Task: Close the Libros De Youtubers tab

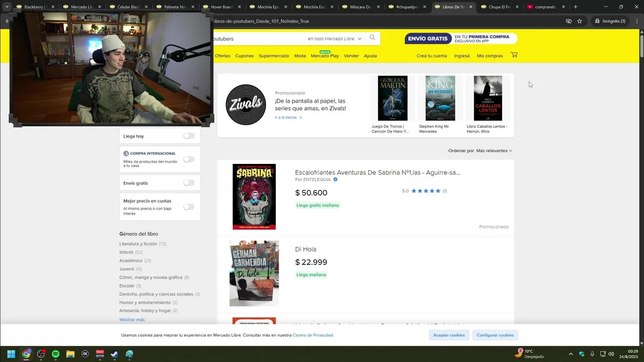Action: coord(471,7)
